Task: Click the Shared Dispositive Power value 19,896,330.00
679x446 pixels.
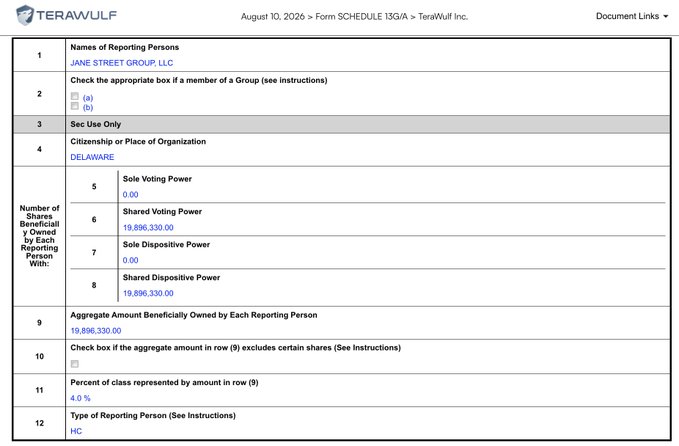Action: (148, 294)
